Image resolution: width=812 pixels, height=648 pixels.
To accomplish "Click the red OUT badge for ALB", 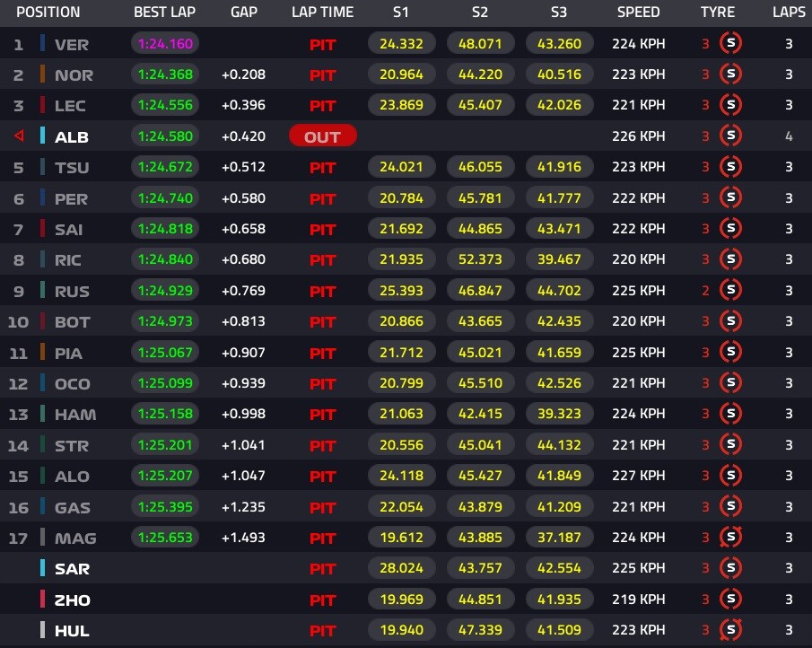I will [x=323, y=136].
